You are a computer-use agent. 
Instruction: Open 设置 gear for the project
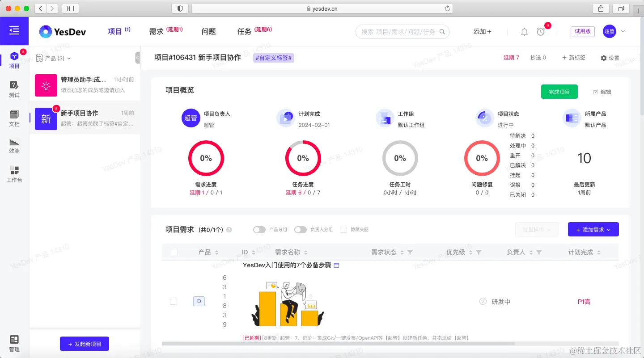click(610, 58)
